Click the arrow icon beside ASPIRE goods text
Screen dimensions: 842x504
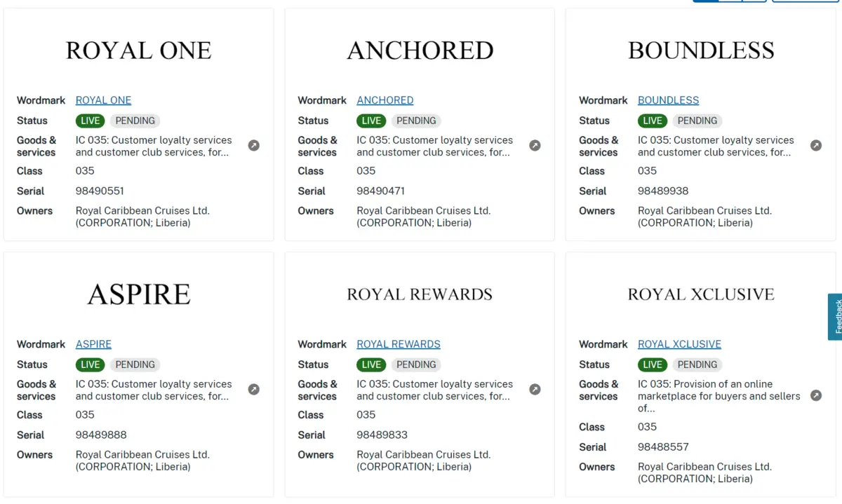(253, 389)
